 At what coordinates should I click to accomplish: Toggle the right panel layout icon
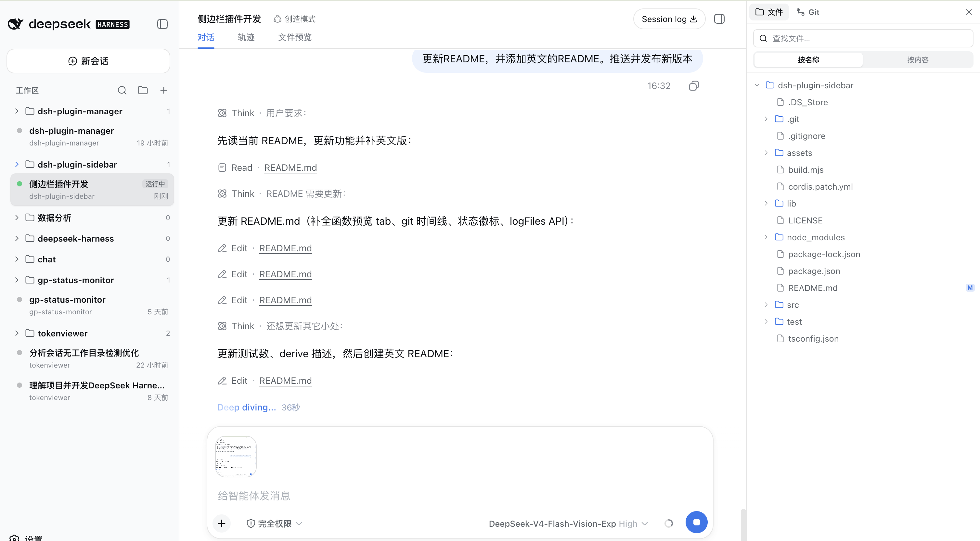click(x=719, y=19)
